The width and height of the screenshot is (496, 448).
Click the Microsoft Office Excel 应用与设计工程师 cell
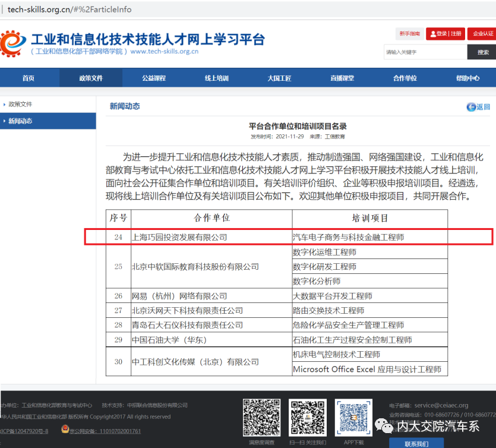pos(370,369)
